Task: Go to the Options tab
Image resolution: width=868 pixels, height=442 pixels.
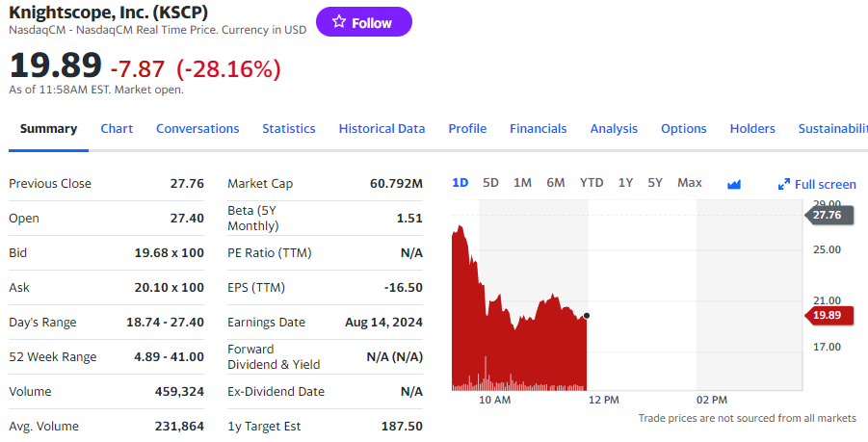Action: click(x=684, y=128)
